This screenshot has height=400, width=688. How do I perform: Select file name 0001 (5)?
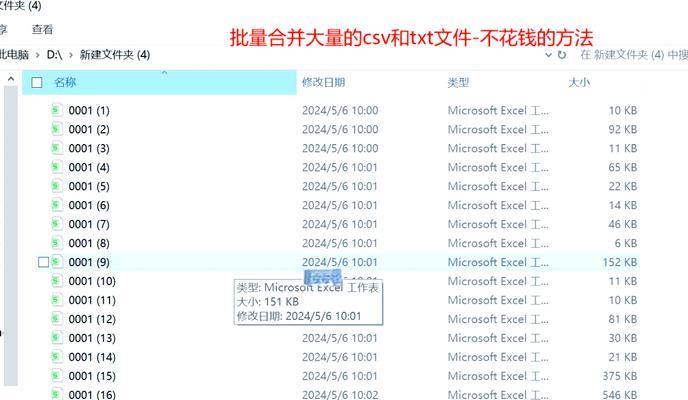pyautogui.click(x=89, y=186)
